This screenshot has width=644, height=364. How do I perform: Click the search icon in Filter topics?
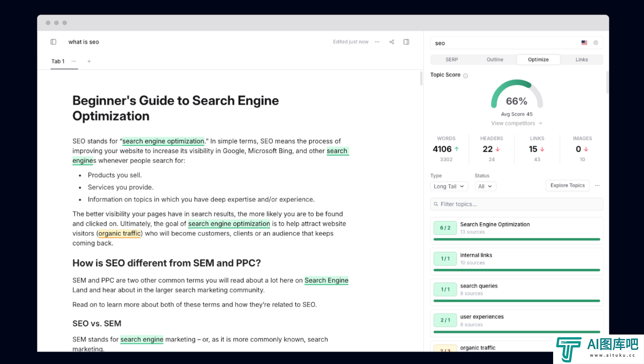pos(436,204)
